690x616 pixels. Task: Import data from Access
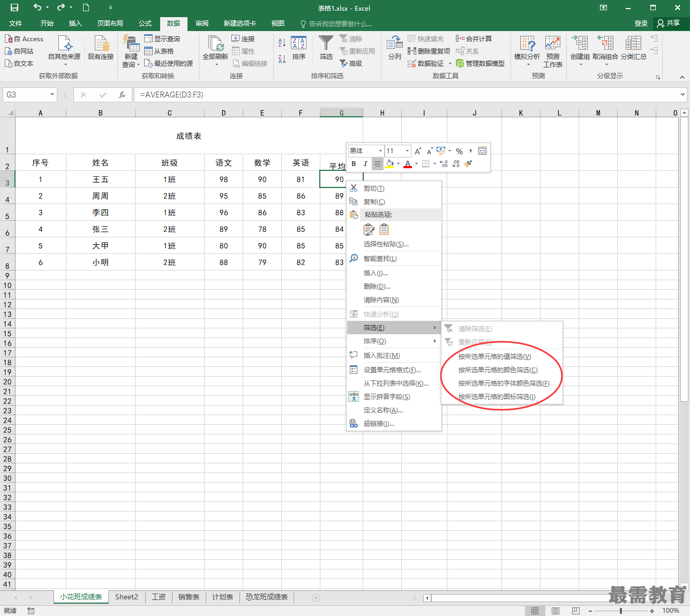24,39
